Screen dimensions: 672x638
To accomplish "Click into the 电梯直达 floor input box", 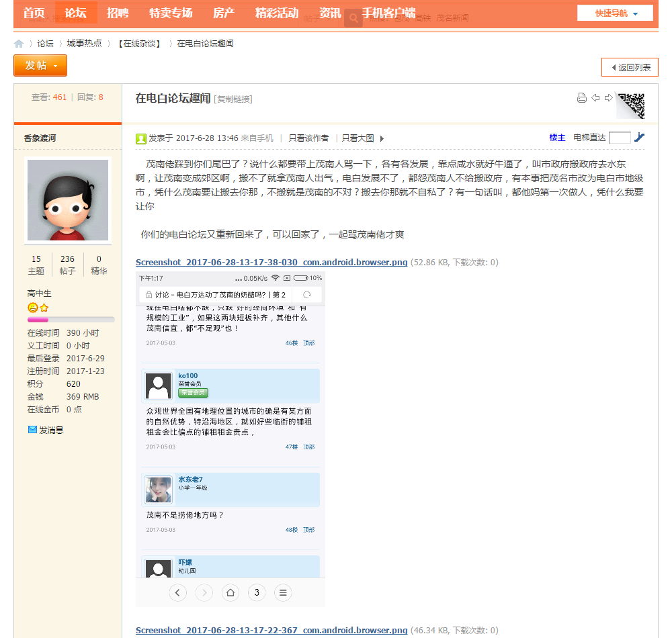I will [x=619, y=138].
